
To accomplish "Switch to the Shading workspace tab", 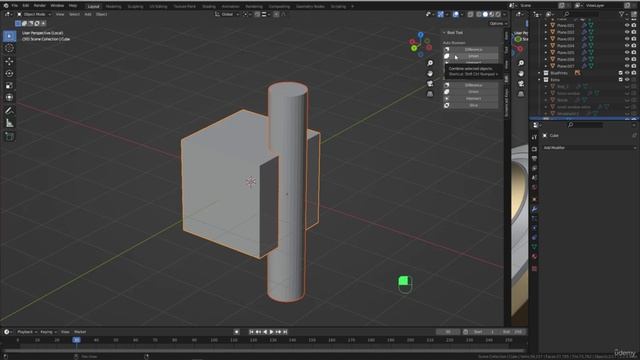I will click(209, 7).
